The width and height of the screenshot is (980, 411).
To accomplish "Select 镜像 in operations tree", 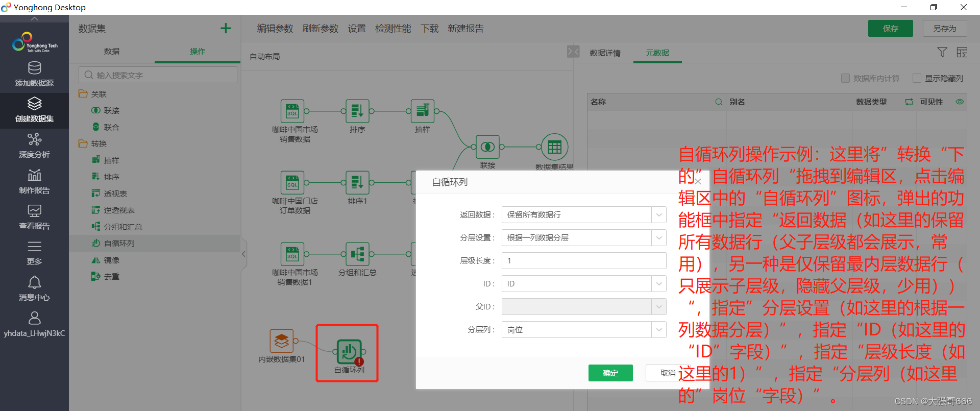I will coord(112,260).
